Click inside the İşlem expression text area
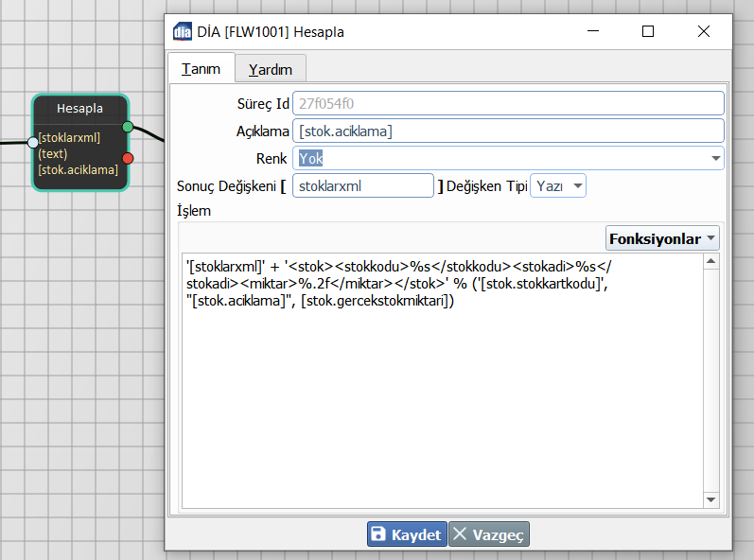This screenshot has height=560, width=754. tap(443, 380)
